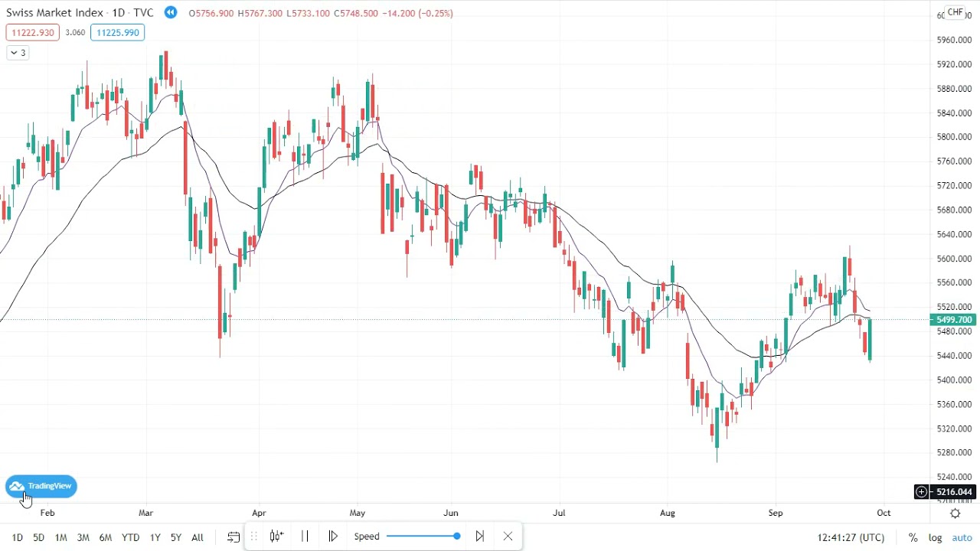Open the TradingView logo button

click(x=41, y=486)
